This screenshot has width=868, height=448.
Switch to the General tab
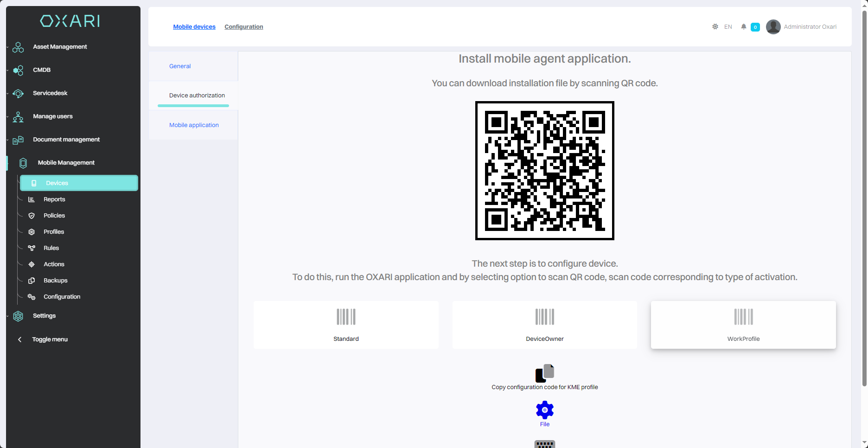[180, 66]
